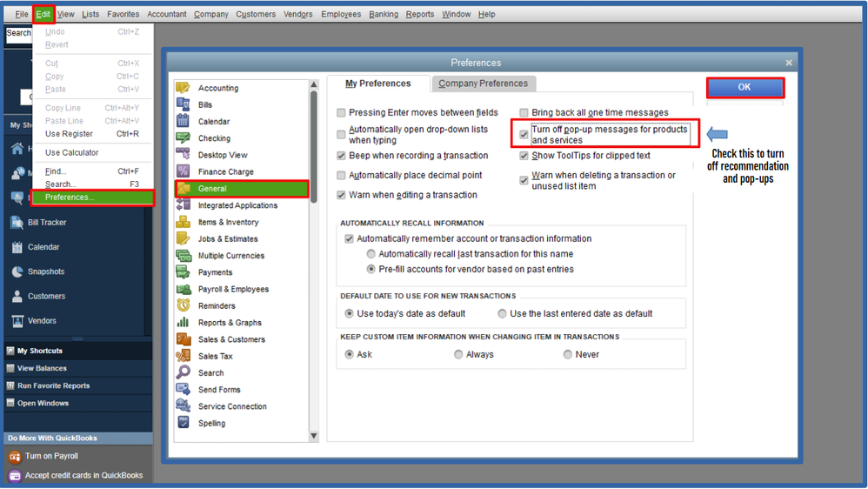Enable automatically open drop-down lists when typing
868x489 pixels.
pyautogui.click(x=341, y=135)
